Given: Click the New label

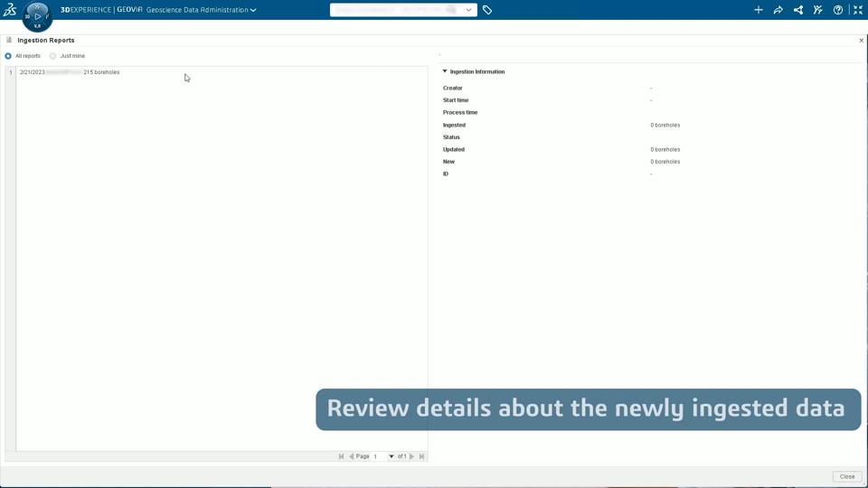Looking at the screenshot, I should click(448, 162).
